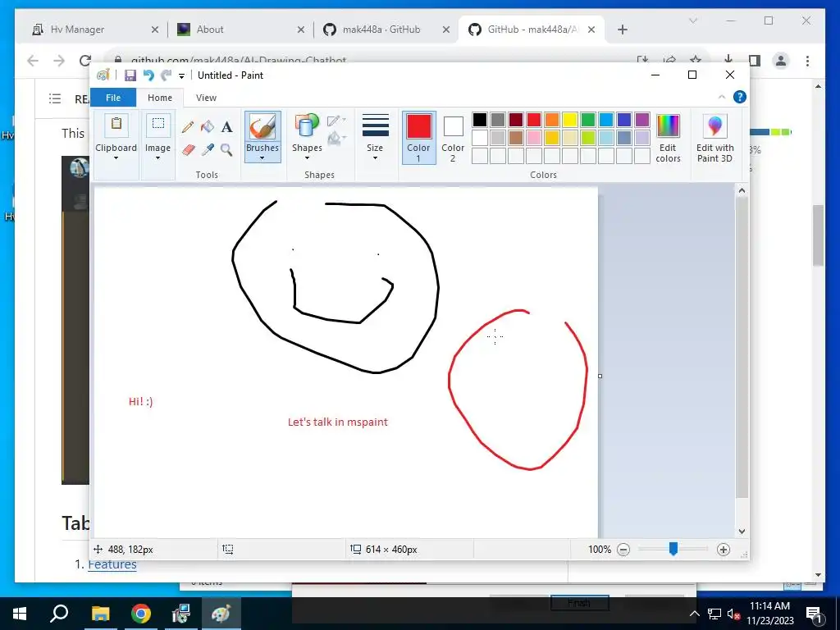Open Customize Quick Access Toolbar dropdown

[x=181, y=76]
